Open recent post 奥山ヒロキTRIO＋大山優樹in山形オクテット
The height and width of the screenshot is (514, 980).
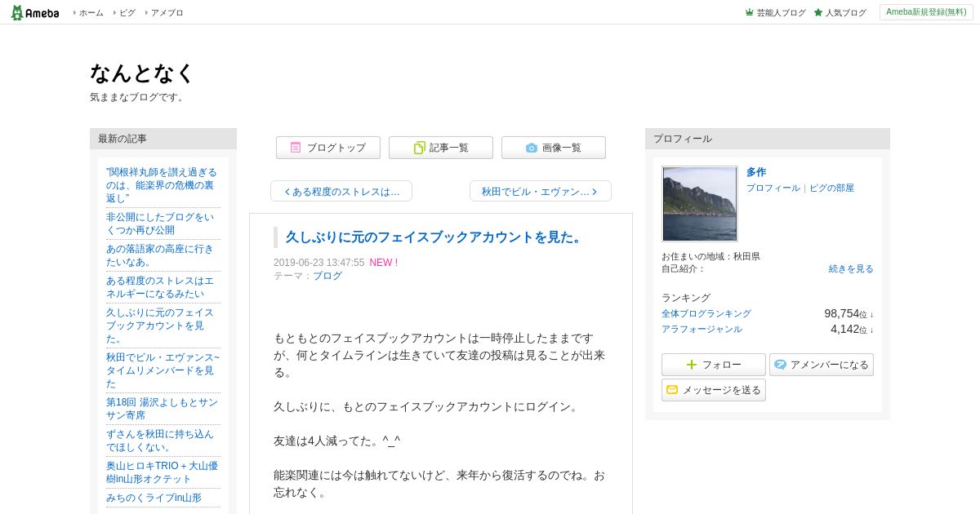pos(162,472)
